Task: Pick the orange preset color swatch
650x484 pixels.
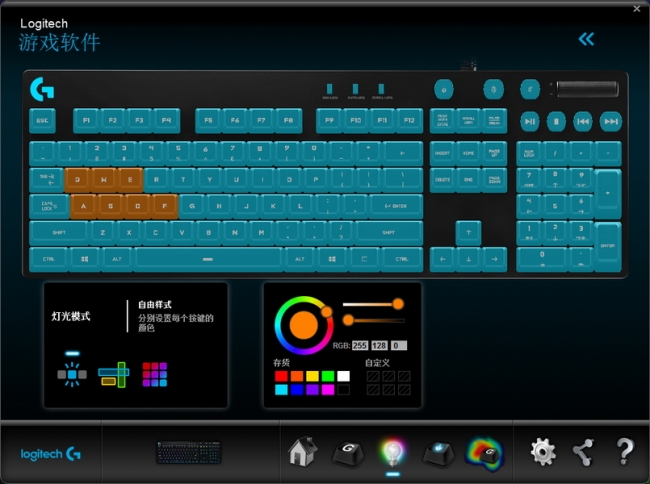Action: point(297,376)
